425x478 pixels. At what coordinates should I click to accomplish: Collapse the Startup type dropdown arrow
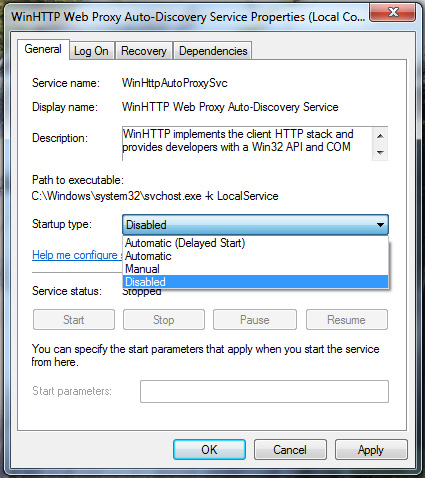coord(380,225)
